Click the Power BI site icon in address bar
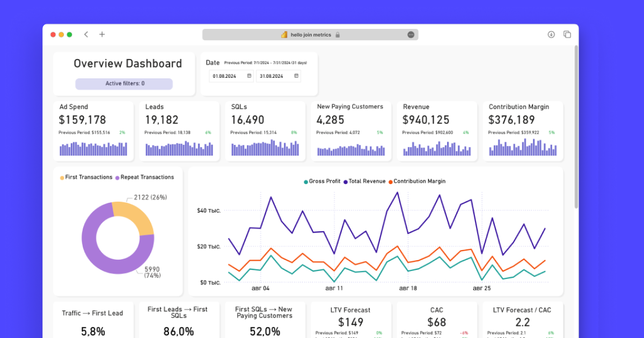Screen dimensions: 644x338 284,34
